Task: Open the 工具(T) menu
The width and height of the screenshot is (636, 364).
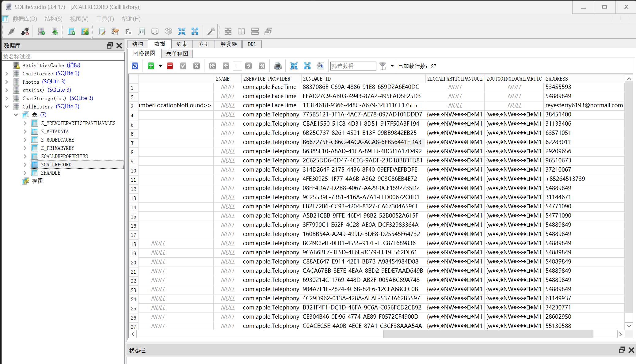Action: tap(105, 19)
